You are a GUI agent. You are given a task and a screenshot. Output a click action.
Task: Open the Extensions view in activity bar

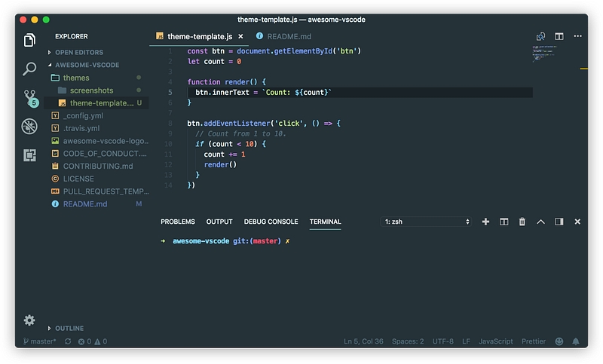(29, 154)
